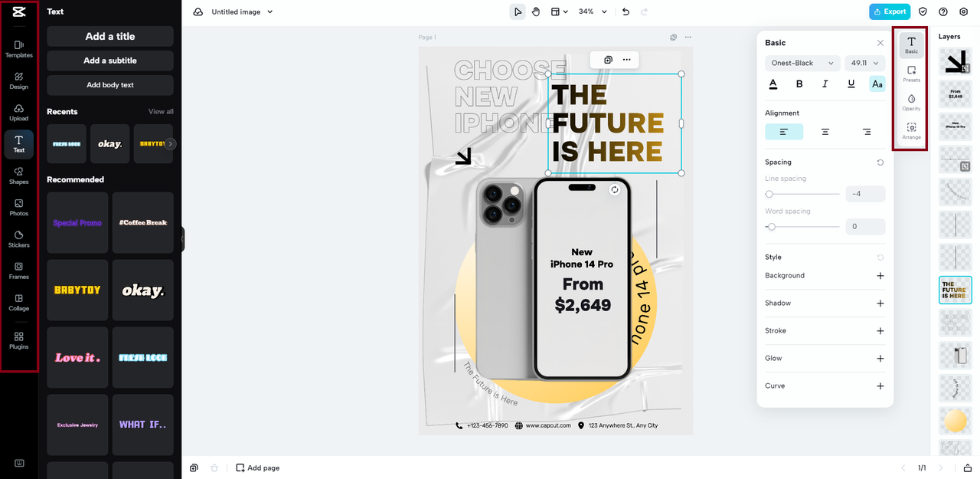The height and width of the screenshot is (479, 980).
Task: Expand the Curve style option
Action: pyautogui.click(x=880, y=386)
